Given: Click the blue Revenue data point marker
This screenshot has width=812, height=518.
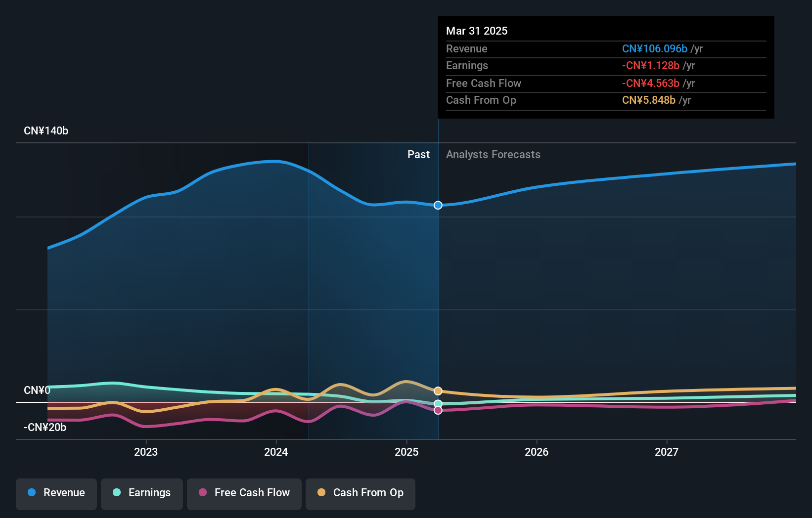Looking at the screenshot, I should coord(438,205).
